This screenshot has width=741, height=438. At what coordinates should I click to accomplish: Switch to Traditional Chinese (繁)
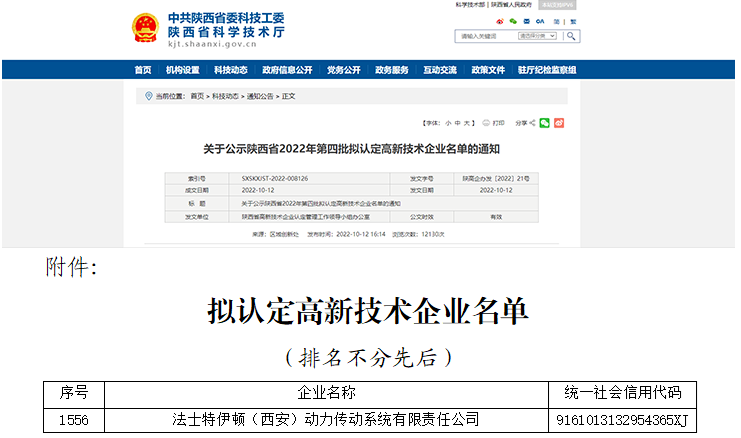(x=573, y=21)
